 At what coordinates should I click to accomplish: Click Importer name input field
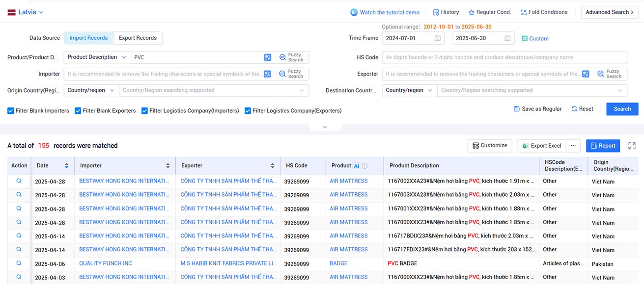pos(163,74)
